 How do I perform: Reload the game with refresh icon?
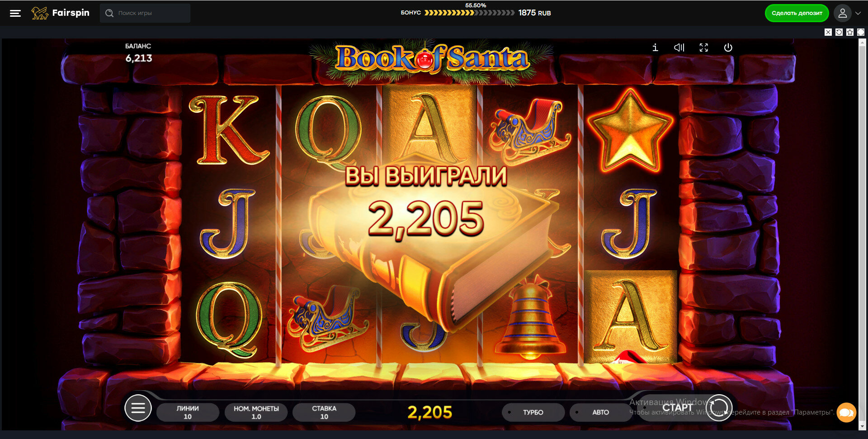coord(839,32)
